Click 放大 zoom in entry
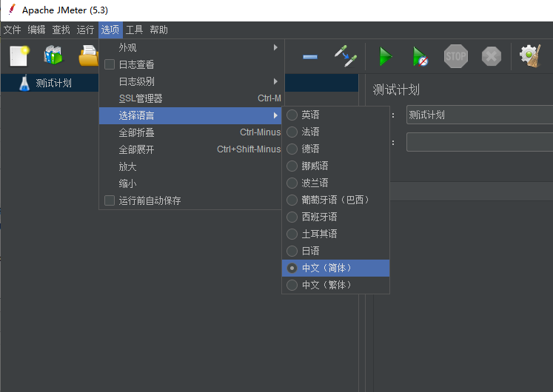The image size is (553, 392). point(190,166)
